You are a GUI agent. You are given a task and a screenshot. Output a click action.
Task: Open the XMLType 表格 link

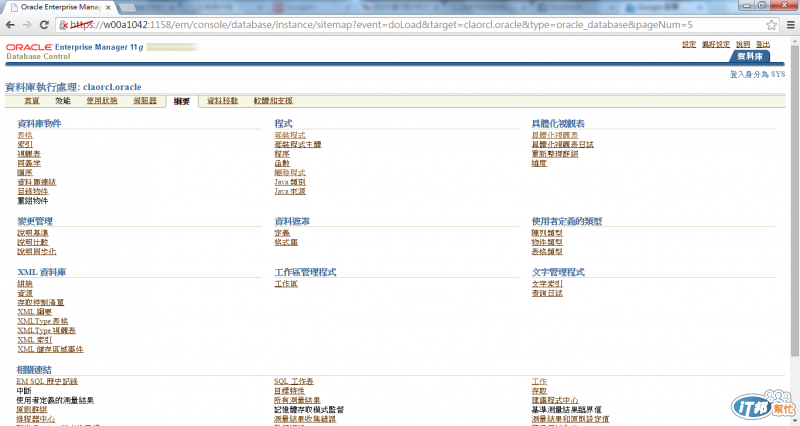(43, 321)
